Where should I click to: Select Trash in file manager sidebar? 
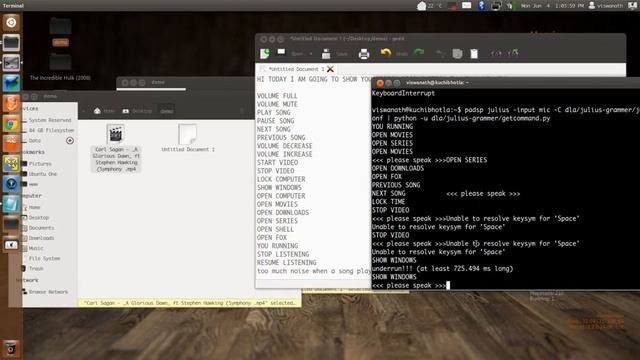[x=36, y=269]
